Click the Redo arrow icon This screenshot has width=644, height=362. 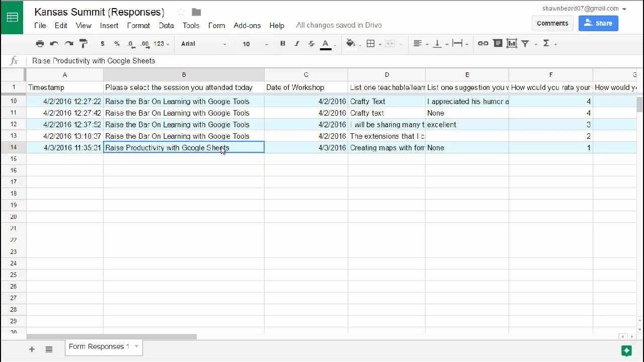pyautogui.click(x=69, y=44)
